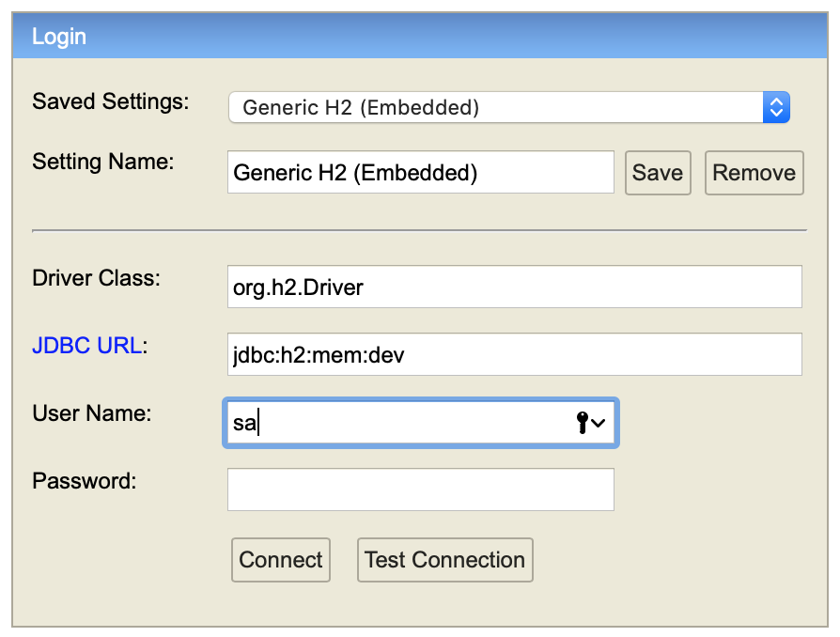Select the Password input field

[x=421, y=489]
